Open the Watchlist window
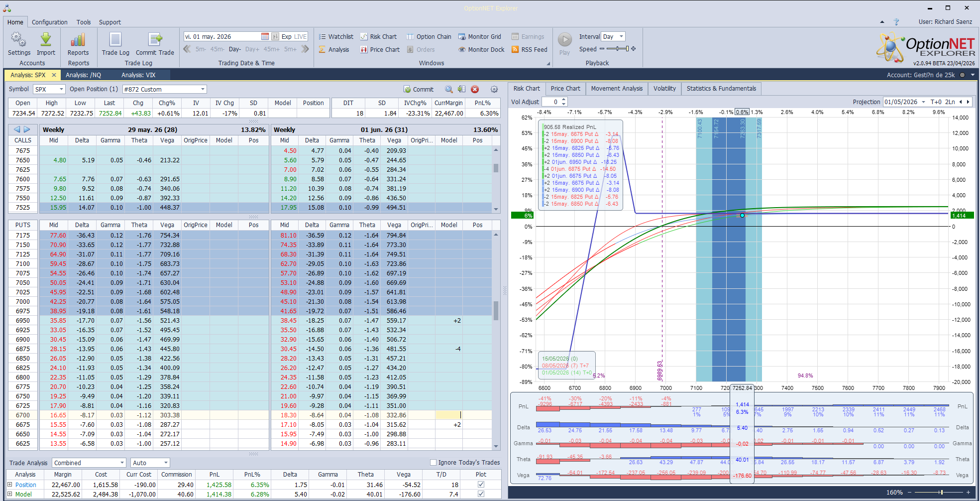 (x=336, y=36)
